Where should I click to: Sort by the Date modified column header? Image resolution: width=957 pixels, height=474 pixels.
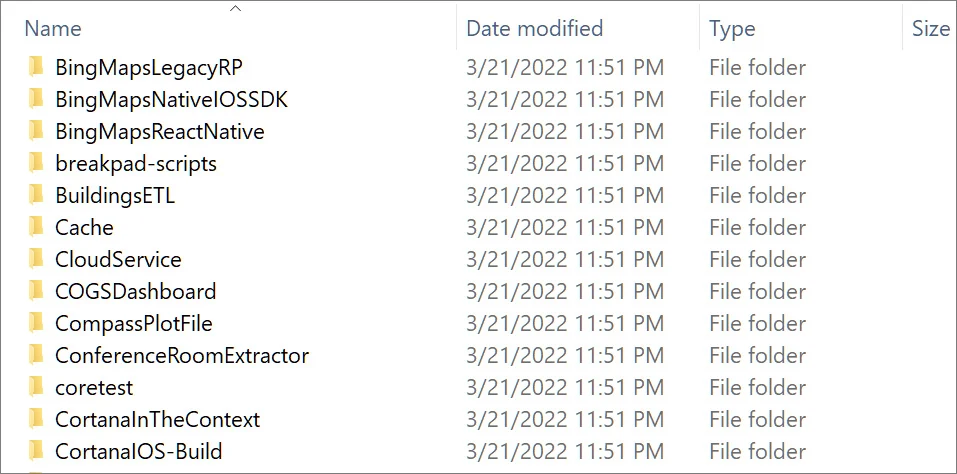tap(534, 29)
